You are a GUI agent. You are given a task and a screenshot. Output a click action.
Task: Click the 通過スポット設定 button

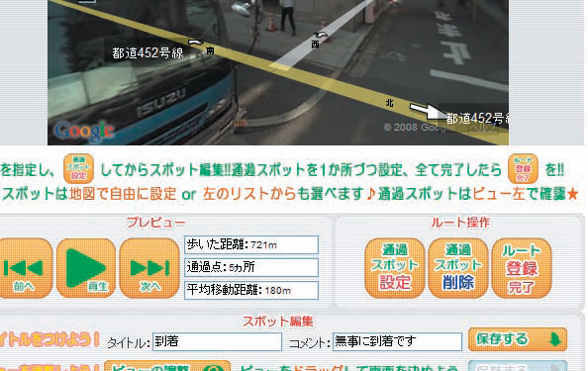point(395,268)
